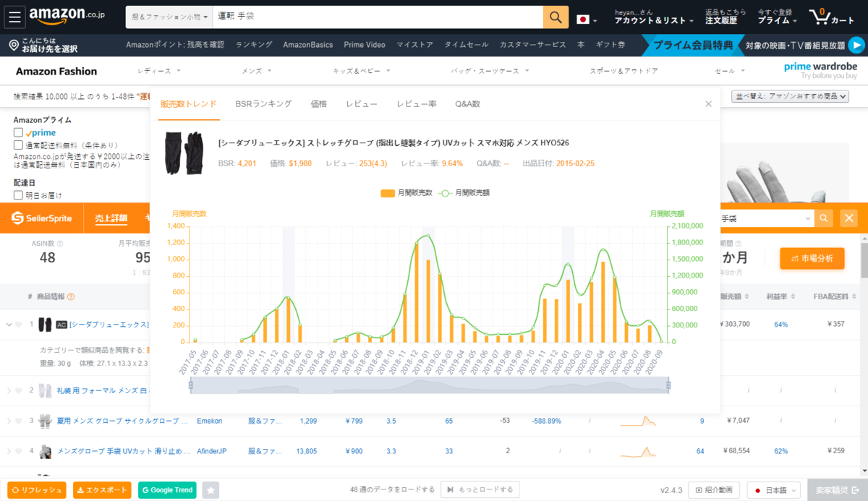The height and width of the screenshot is (501, 868).
Task: Expand the レディース menu
Action: click(x=158, y=71)
